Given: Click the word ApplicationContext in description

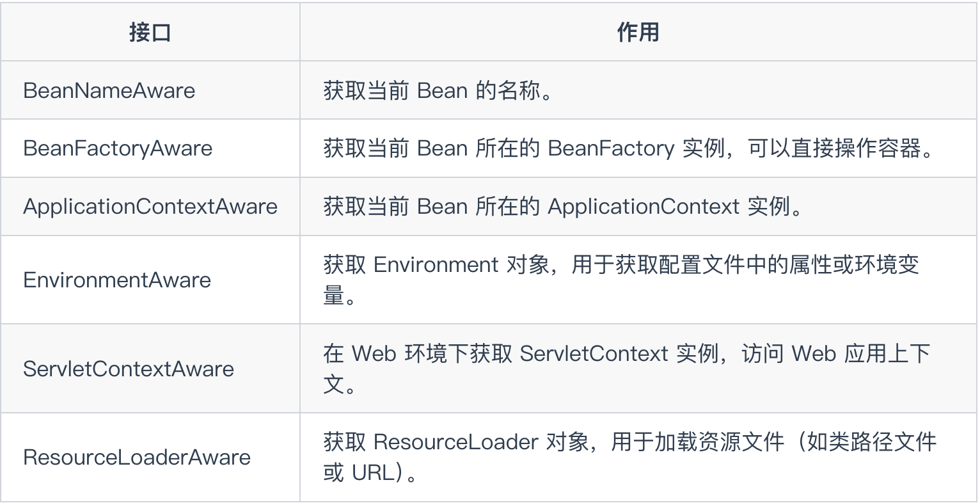Looking at the screenshot, I should click(644, 207).
